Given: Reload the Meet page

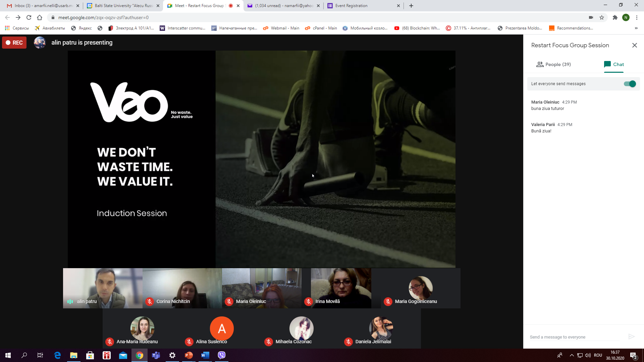Looking at the screenshot, I should pyautogui.click(x=29, y=17).
